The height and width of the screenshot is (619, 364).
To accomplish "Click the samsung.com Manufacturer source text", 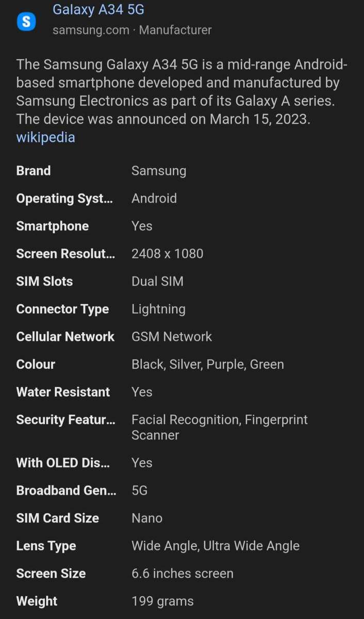I will [132, 30].
